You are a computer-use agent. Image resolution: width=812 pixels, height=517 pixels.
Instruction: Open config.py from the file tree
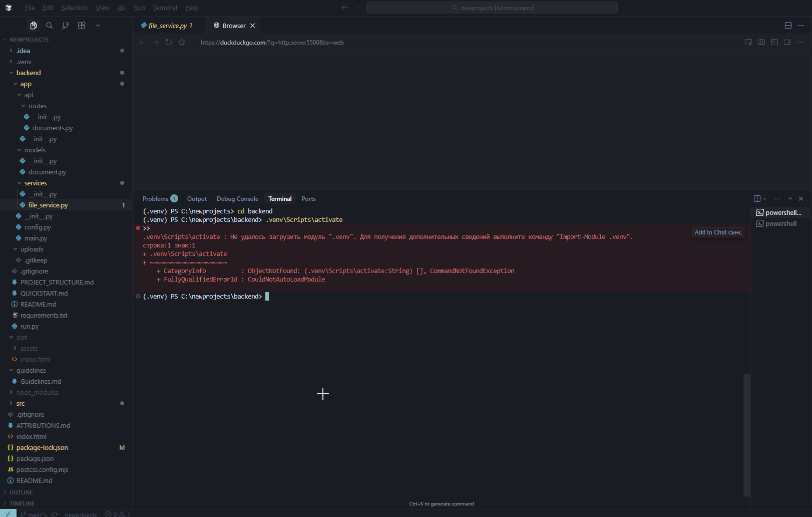click(66, 227)
